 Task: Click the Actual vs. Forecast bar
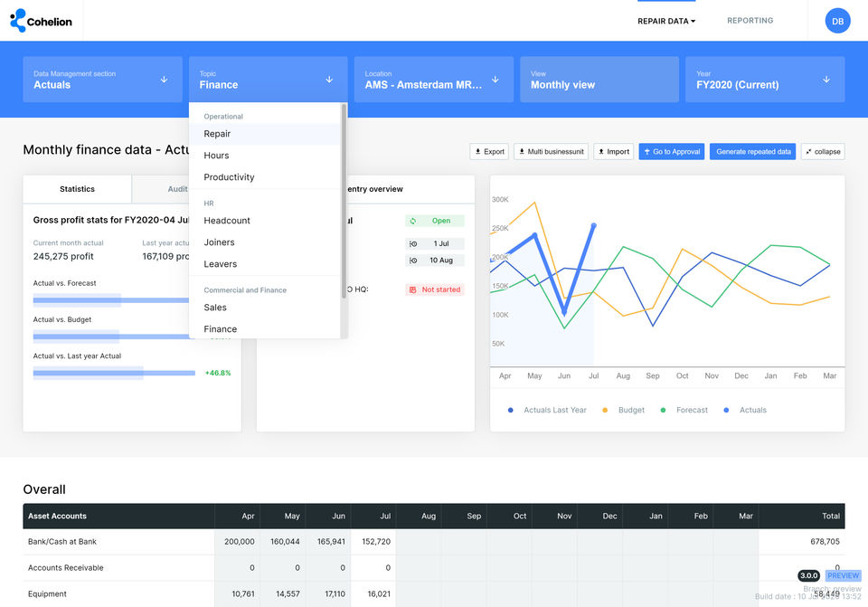110,300
